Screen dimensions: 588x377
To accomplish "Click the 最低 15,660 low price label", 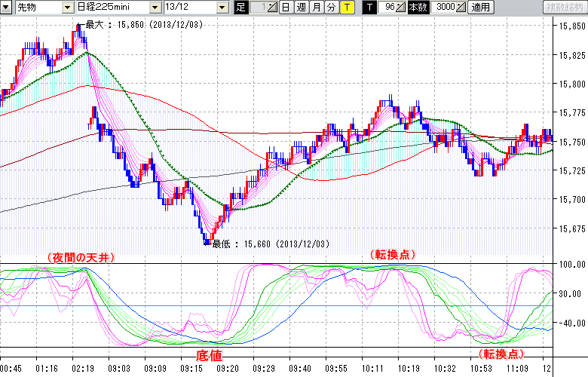I will click(270, 244).
